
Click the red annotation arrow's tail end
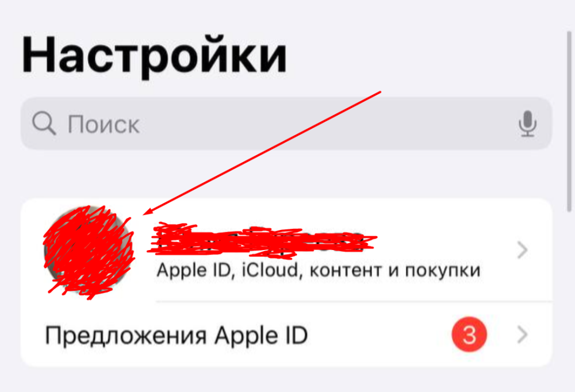point(380,92)
